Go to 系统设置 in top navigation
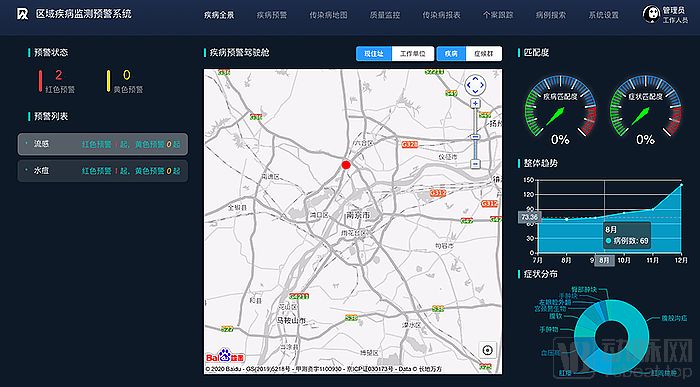 (604, 15)
